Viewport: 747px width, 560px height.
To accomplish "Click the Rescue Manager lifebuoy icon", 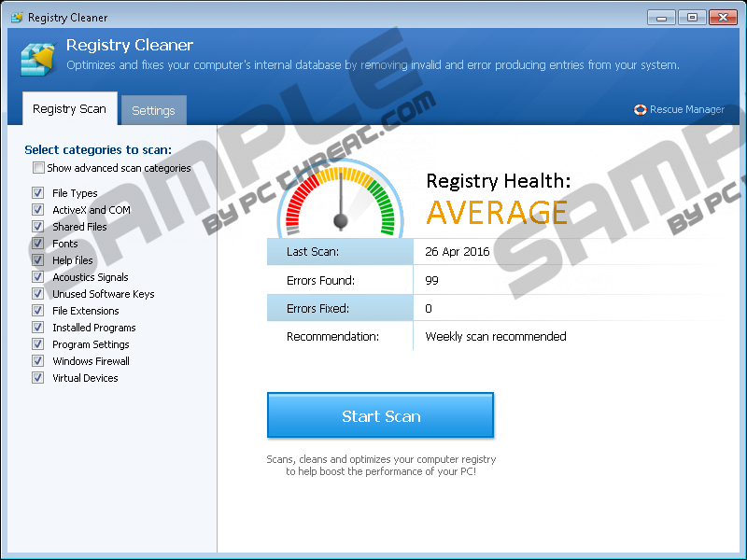I will [x=640, y=109].
